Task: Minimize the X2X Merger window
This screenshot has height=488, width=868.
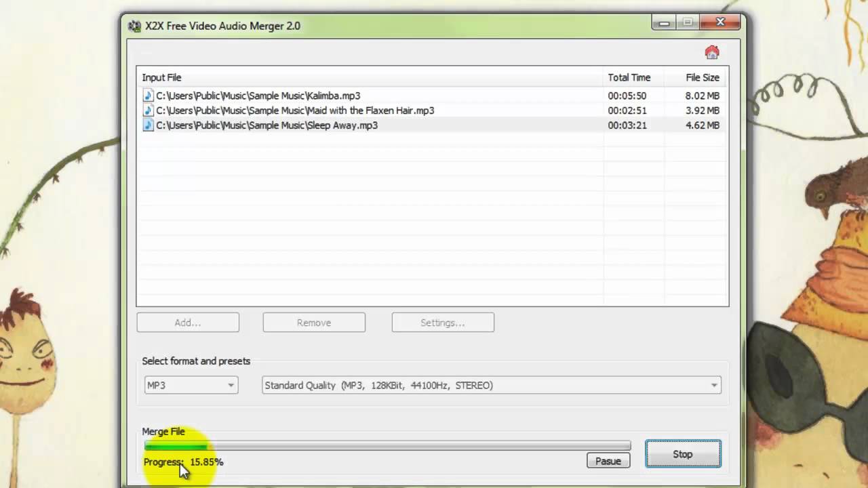Action: [x=664, y=23]
